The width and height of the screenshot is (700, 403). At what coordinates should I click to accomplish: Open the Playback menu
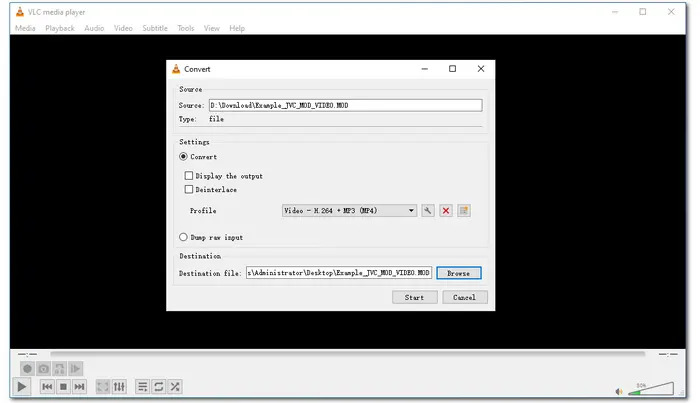coord(60,28)
